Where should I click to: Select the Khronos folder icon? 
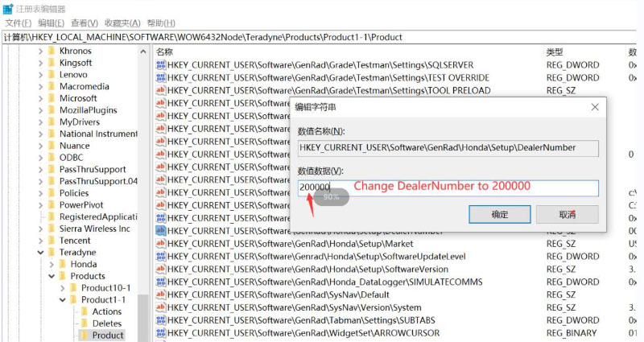[52, 51]
